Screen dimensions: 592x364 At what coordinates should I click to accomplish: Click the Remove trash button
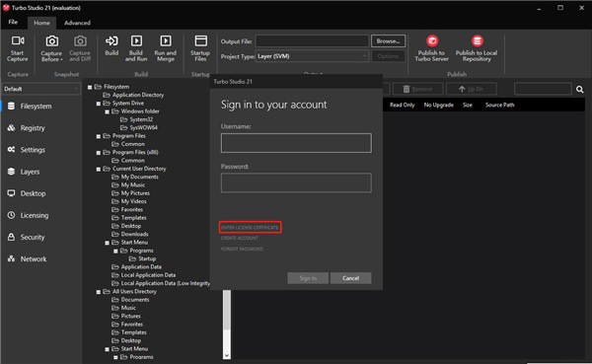[418, 89]
